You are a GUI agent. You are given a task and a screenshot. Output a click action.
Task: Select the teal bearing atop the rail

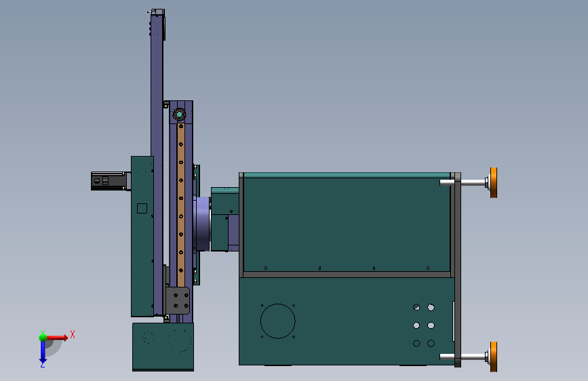(x=179, y=115)
